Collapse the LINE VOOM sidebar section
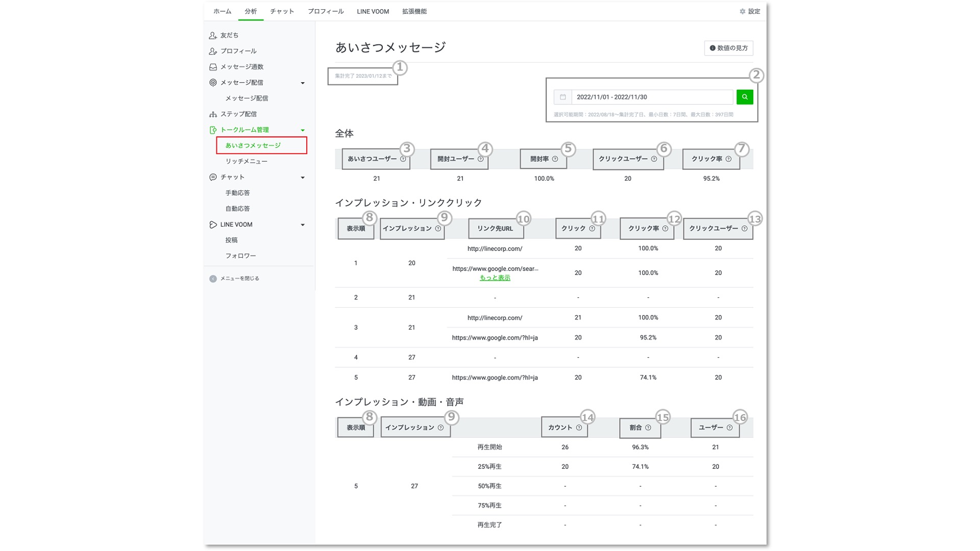 click(303, 225)
